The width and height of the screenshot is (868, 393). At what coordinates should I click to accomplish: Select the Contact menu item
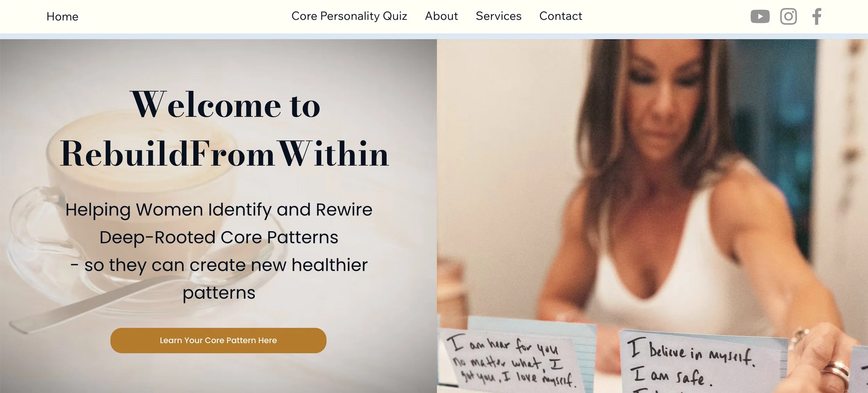coord(560,16)
